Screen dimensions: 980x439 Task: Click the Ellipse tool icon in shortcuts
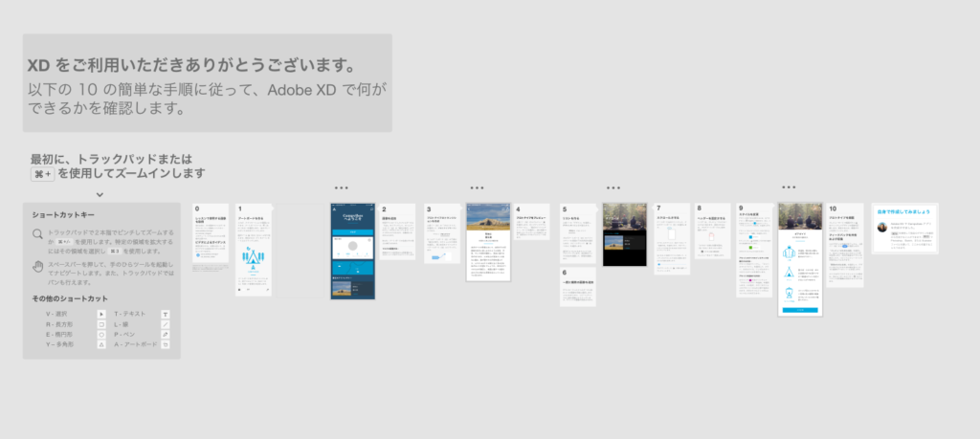tap(101, 334)
